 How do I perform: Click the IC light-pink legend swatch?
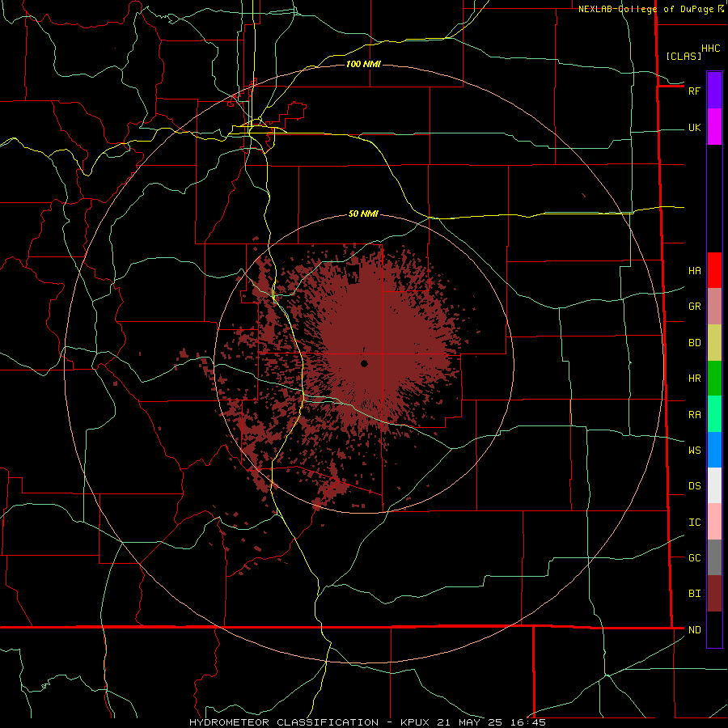[714, 522]
